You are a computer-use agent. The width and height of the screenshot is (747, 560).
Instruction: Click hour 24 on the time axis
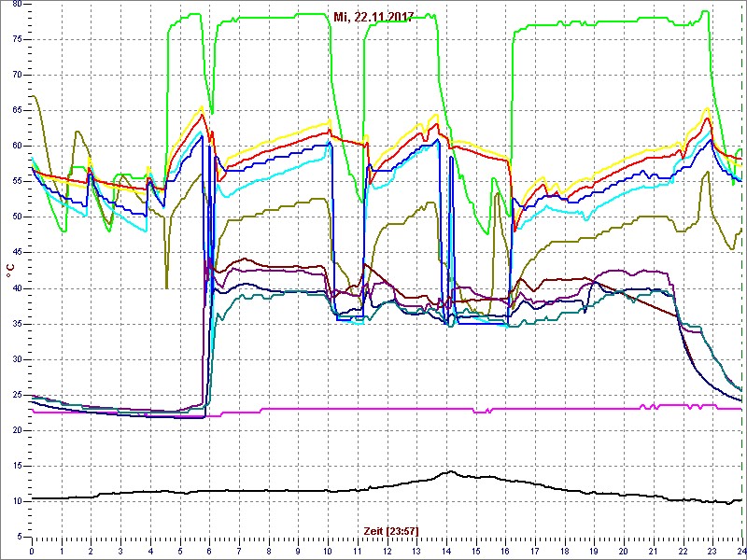(x=741, y=552)
